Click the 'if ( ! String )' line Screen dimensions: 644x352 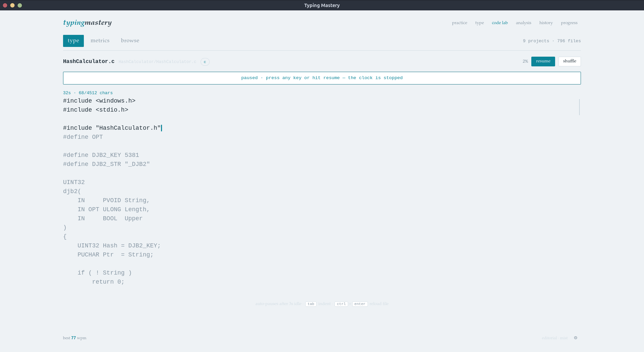point(105,273)
